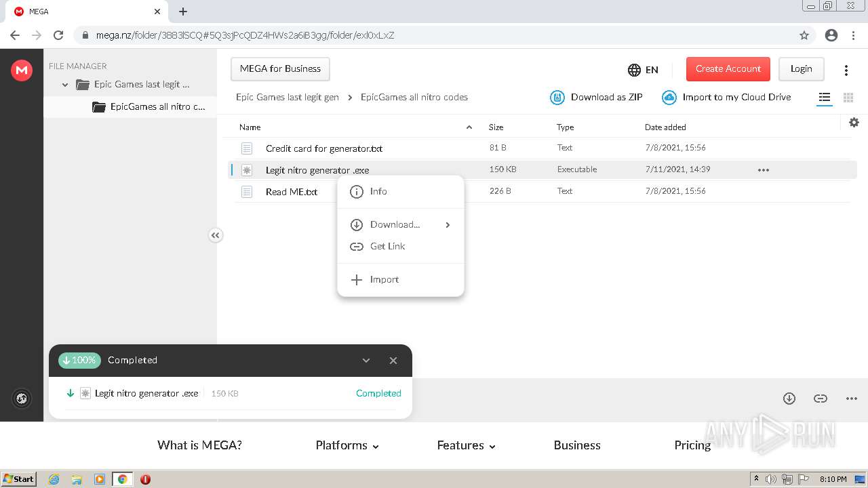The width and height of the screenshot is (868, 488).
Task: Click the Download as ZIP icon
Action: 557,98
